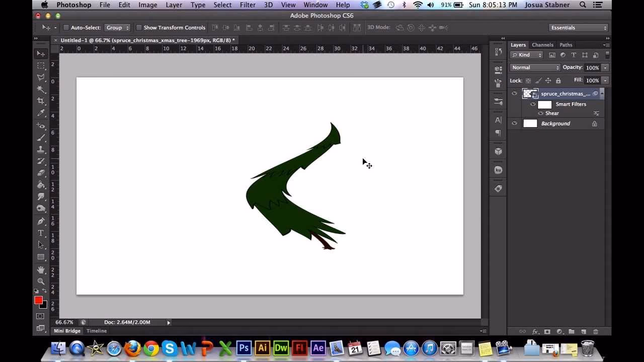Select the Crop tool
The width and height of the screenshot is (644, 362).
41,102
